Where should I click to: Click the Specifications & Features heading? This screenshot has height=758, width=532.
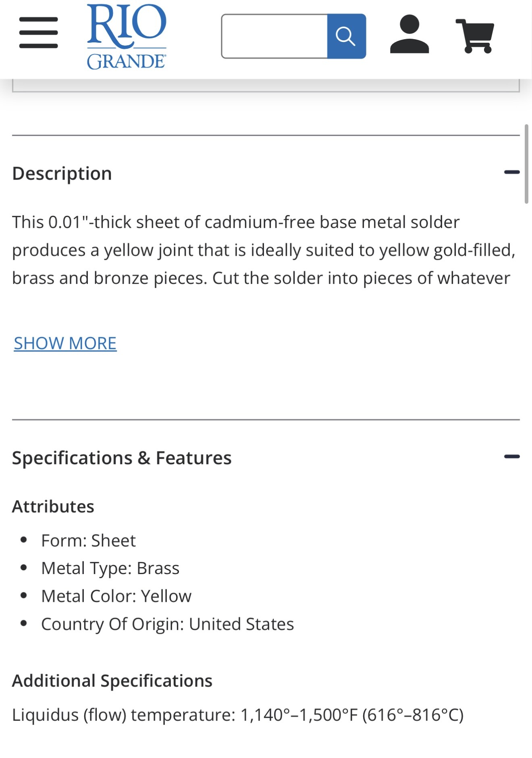click(122, 458)
